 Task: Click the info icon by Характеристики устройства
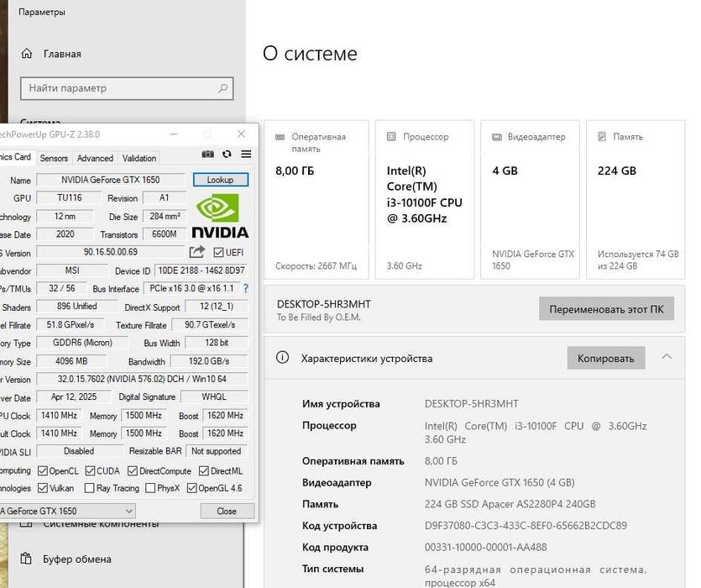(282, 357)
